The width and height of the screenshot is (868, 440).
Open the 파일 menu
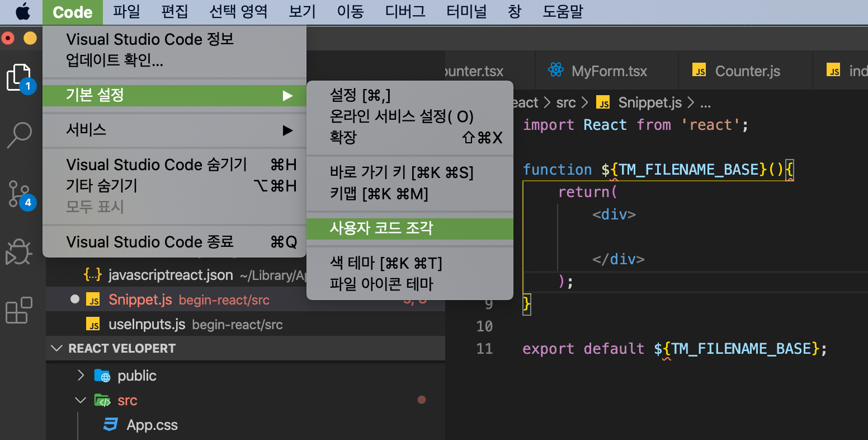tap(126, 12)
